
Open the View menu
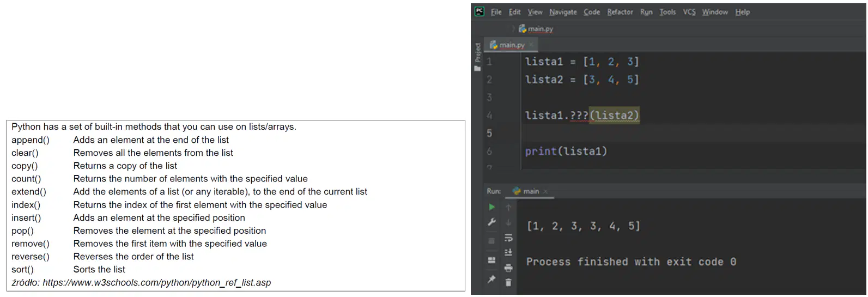coord(535,12)
